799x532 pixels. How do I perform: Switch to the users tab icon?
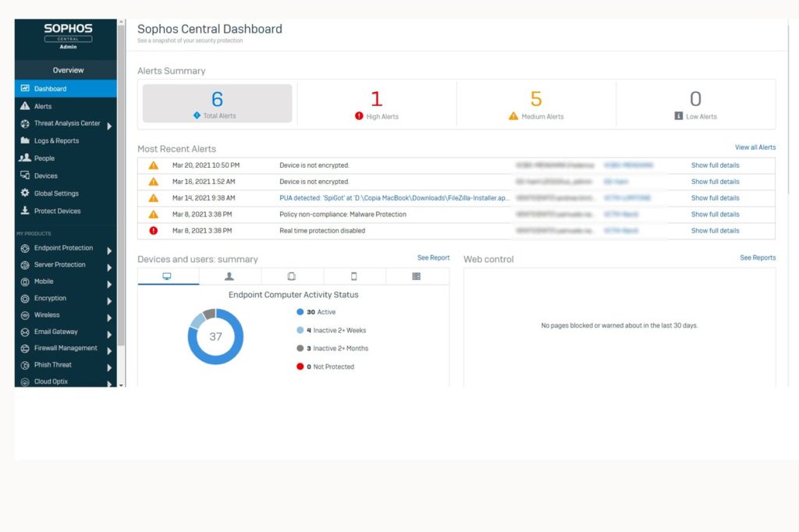(x=229, y=276)
